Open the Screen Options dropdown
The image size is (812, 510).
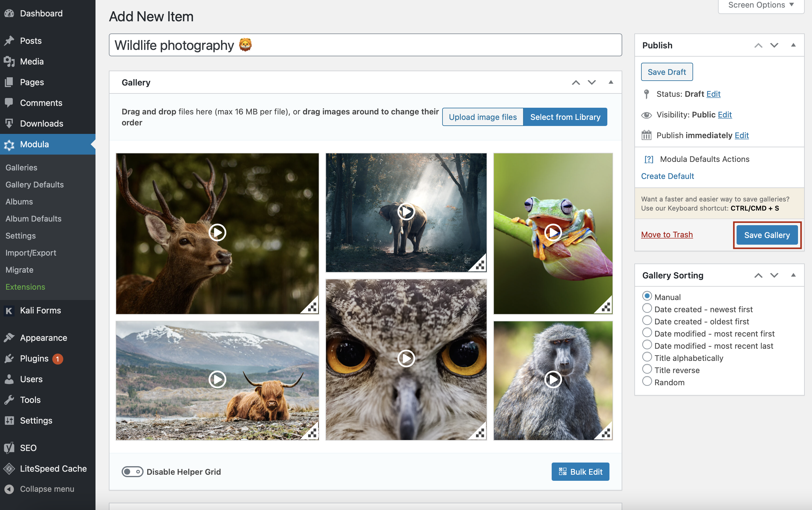coord(760,5)
